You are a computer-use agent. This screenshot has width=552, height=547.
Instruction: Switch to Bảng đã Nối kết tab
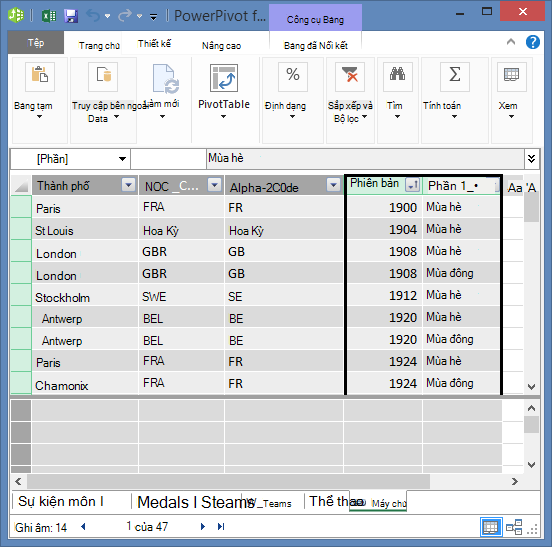click(x=316, y=45)
